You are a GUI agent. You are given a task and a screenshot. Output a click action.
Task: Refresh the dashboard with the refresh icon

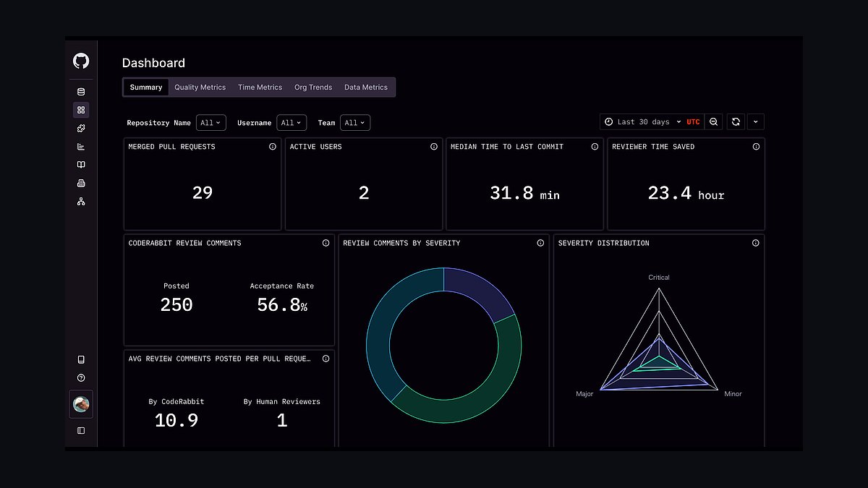coord(736,122)
